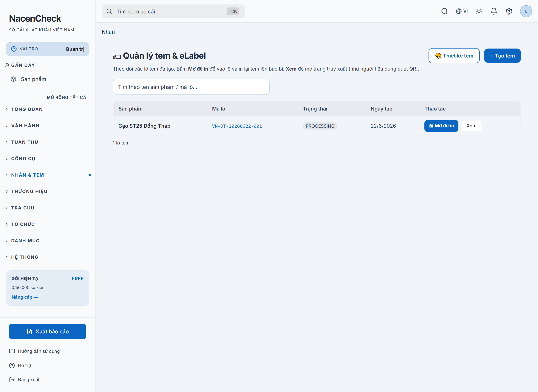Open the VI language switcher

(462, 11)
